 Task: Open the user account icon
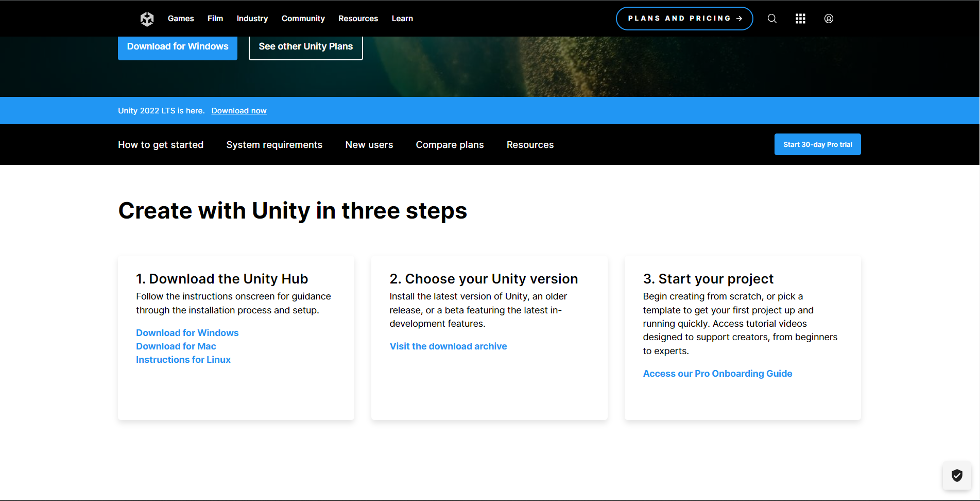(829, 19)
